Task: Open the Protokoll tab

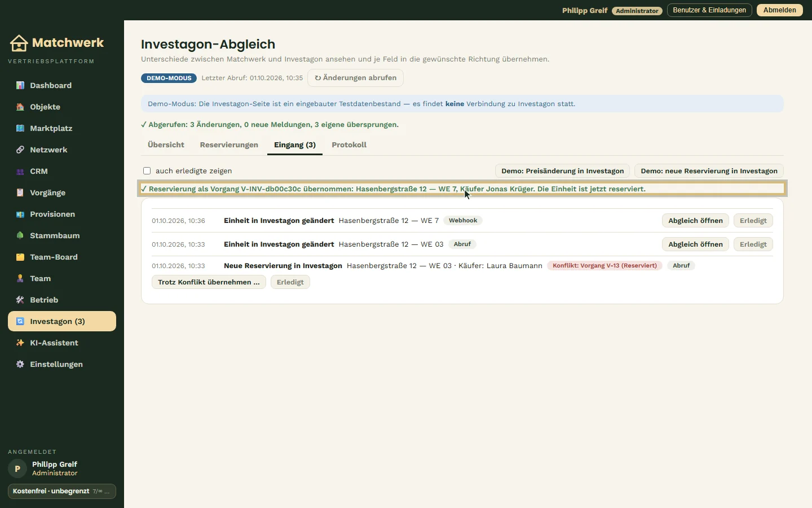Action: click(349, 145)
